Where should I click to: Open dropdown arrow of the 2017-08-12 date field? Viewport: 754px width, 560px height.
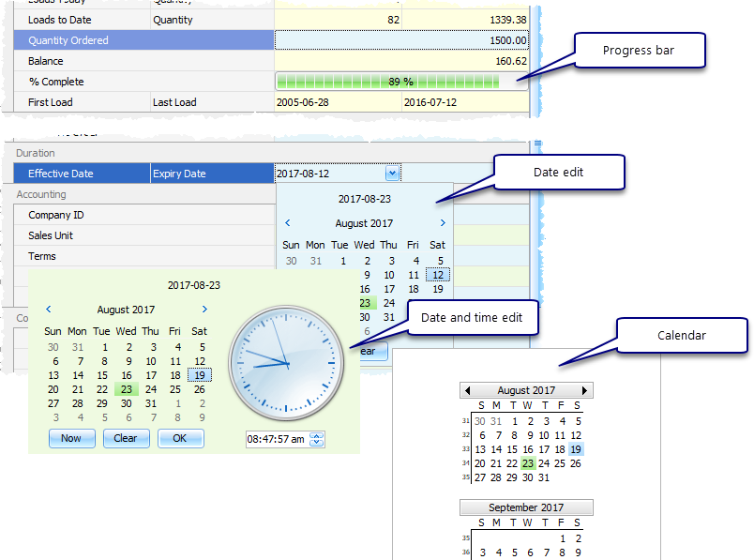(x=391, y=174)
